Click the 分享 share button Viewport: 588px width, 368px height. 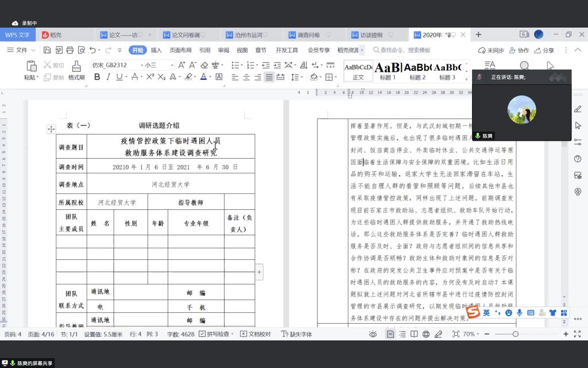pyautogui.click(x=544, y=50)
